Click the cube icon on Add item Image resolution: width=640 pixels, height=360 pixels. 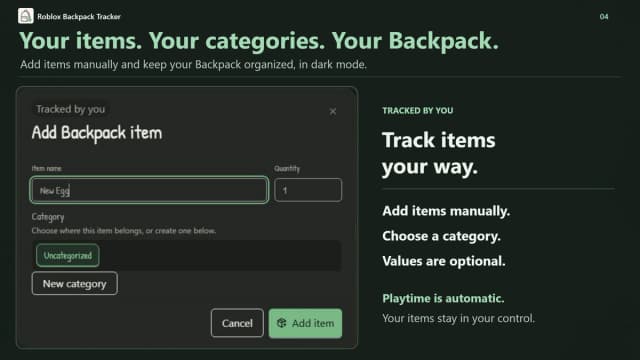tap(281, 323)
